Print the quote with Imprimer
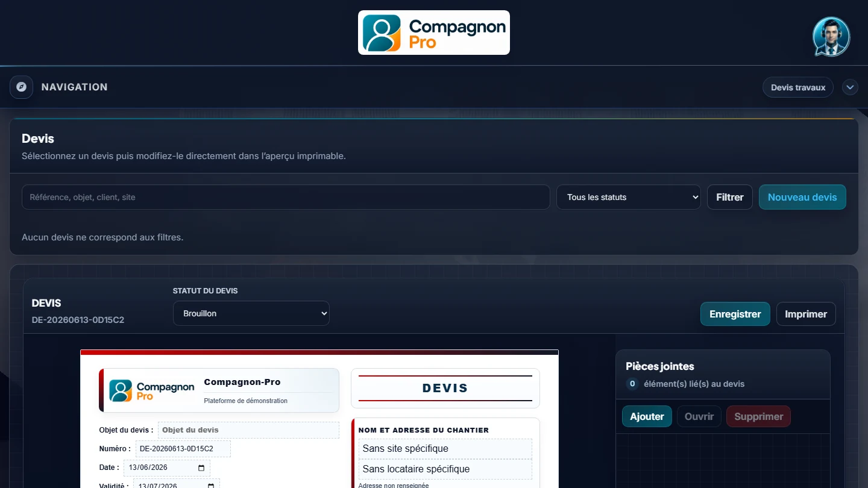 [x=806, y=314]
